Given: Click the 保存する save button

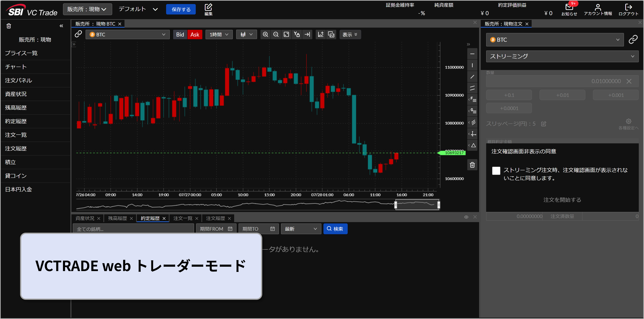Looking at the screenshot, I should [x=181, y=9].
